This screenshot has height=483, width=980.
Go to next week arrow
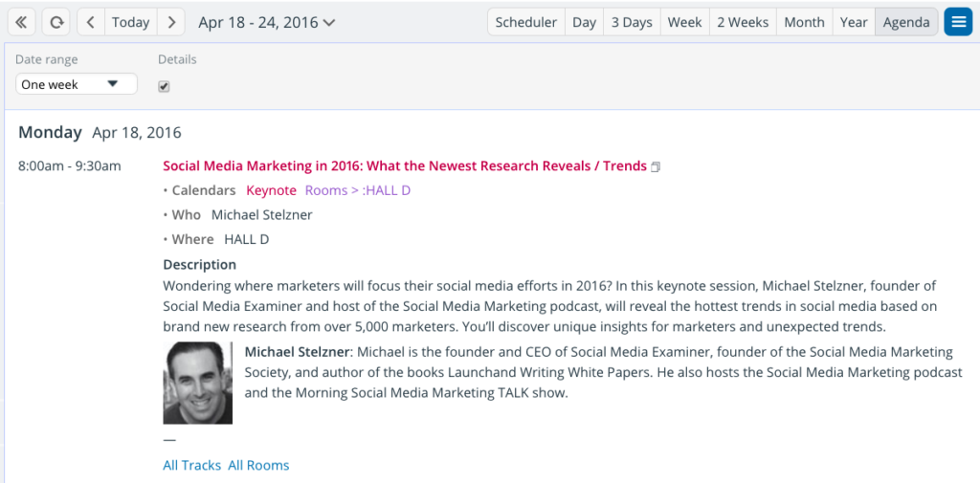point(171,23)
